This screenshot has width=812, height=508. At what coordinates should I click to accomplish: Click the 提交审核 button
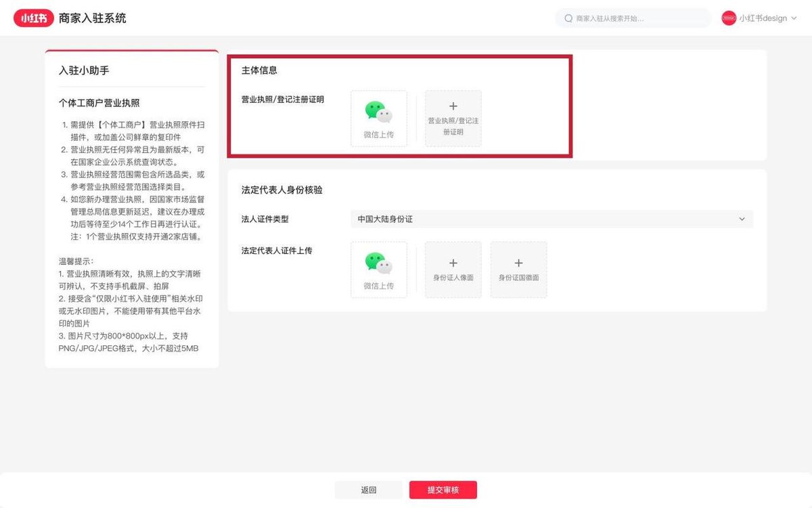pos(443,490)
